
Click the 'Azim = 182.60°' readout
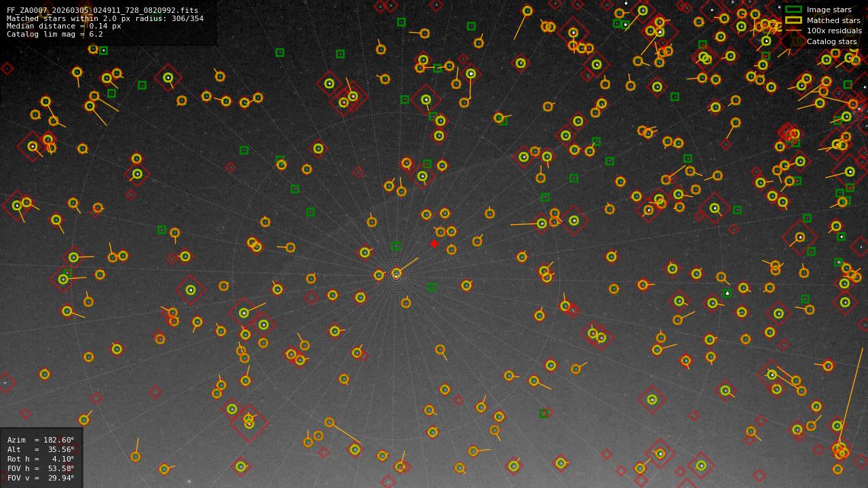(x=41, y=440)
